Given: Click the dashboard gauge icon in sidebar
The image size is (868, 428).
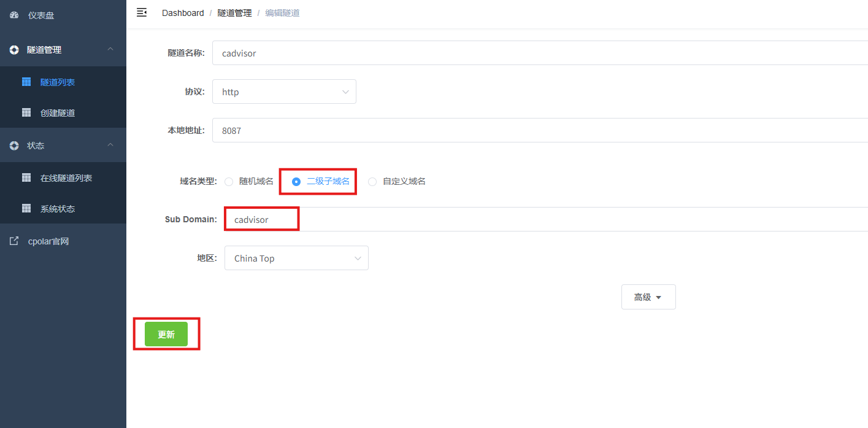Looking at the screenshot, I should pos(14,15).
